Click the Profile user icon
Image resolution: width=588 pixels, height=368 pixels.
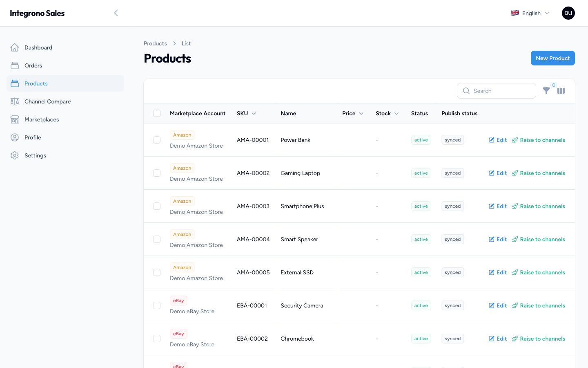(15, 137)
